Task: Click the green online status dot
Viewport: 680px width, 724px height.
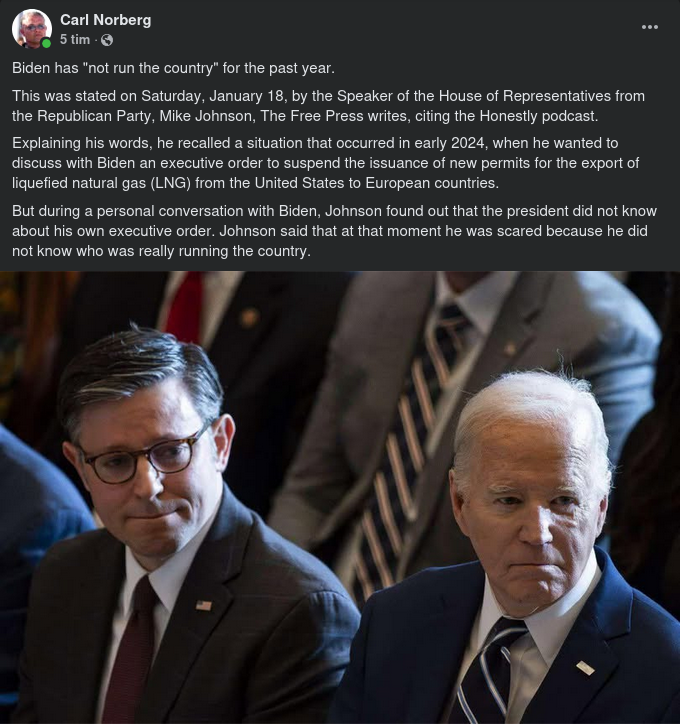Action: (x=46, y=43)
